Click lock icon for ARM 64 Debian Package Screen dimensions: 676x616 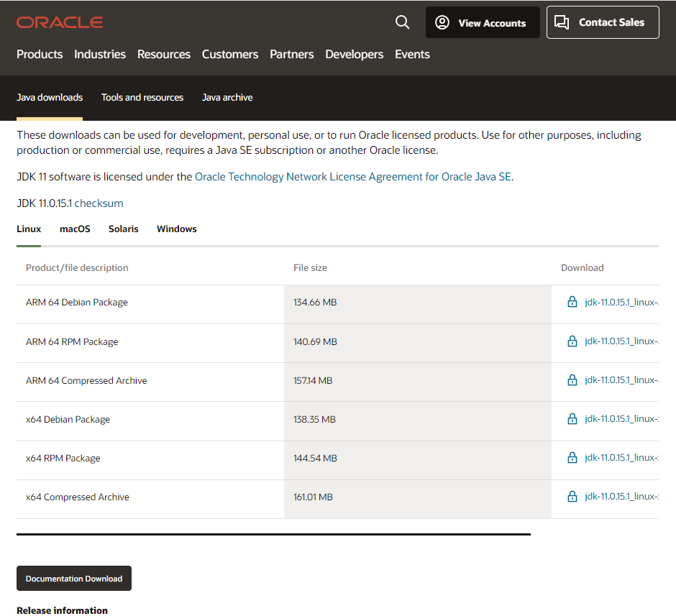[572, 302]
